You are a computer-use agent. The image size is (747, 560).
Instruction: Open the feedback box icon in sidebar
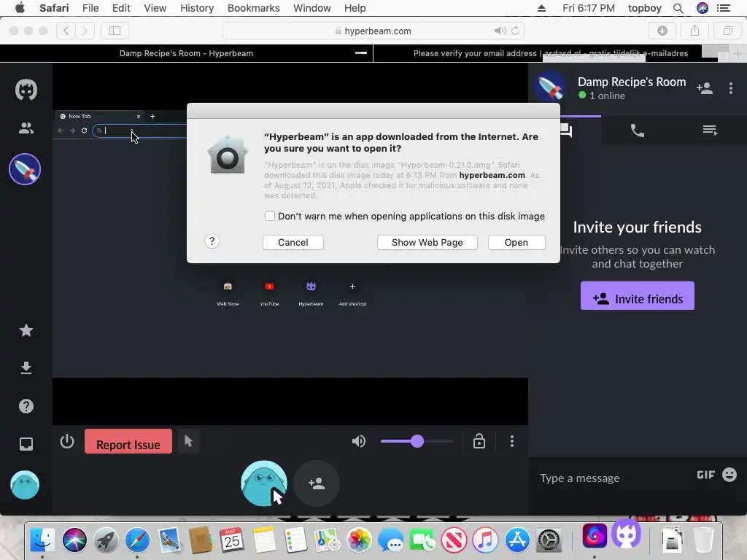26,444
